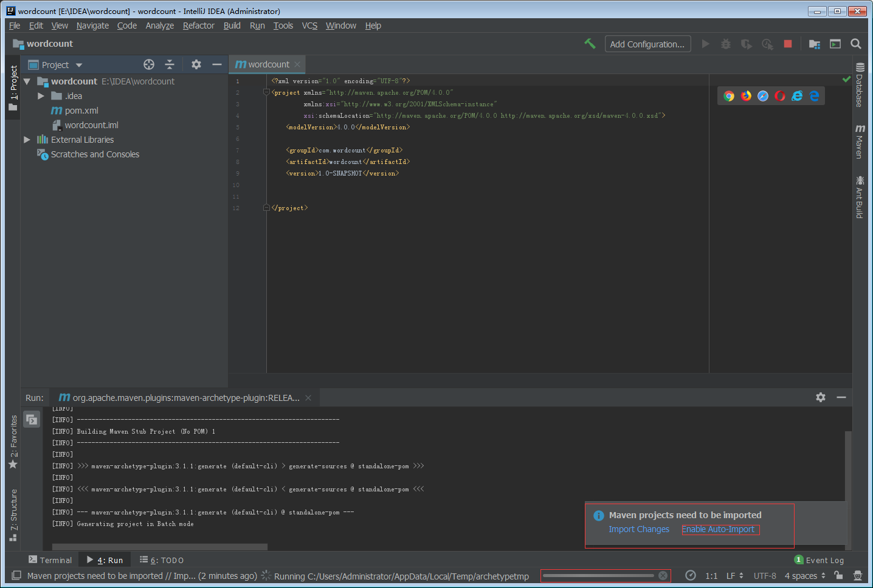Screen dimensions: 873x588
Task: Click the 1:1 cursor position indicator
Action: tap(711, 576)
